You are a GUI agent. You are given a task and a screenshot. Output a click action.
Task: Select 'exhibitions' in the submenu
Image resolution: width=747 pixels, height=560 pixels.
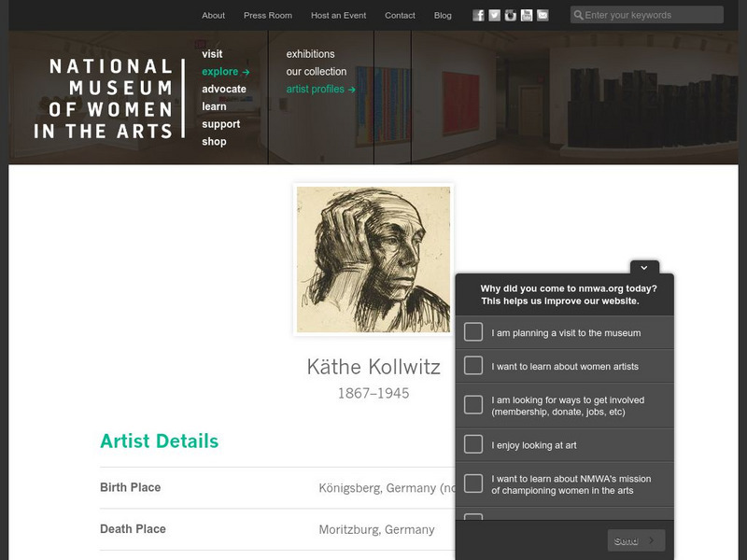[x=310, y=54]
